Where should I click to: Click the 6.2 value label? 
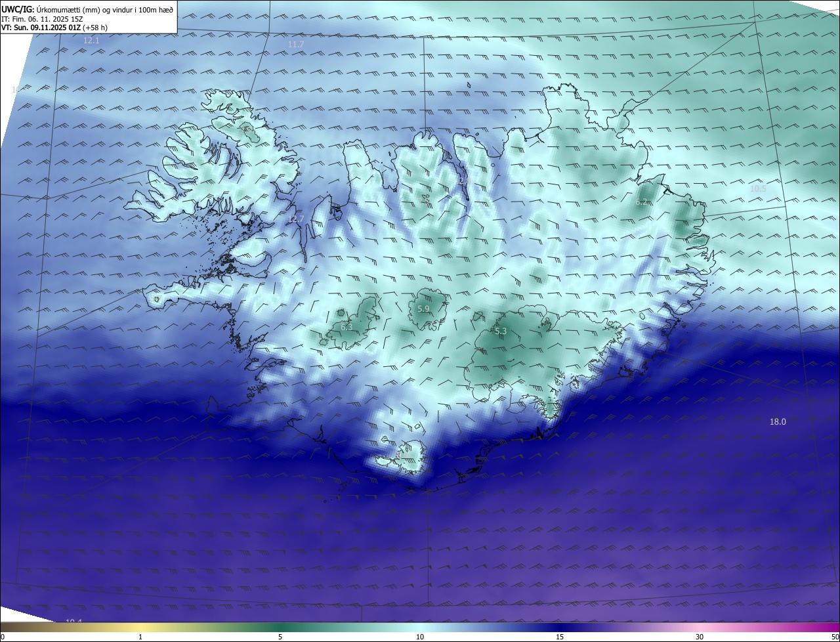641,202
